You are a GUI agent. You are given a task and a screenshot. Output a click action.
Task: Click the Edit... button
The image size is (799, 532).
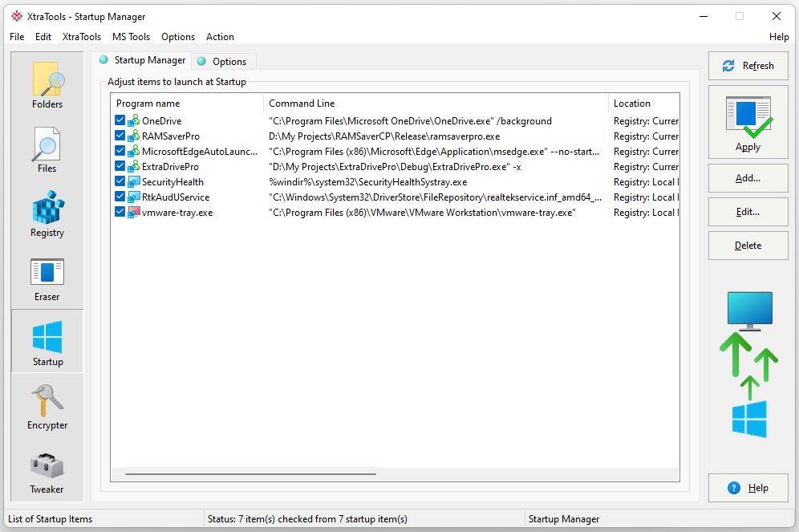[748, 212]
